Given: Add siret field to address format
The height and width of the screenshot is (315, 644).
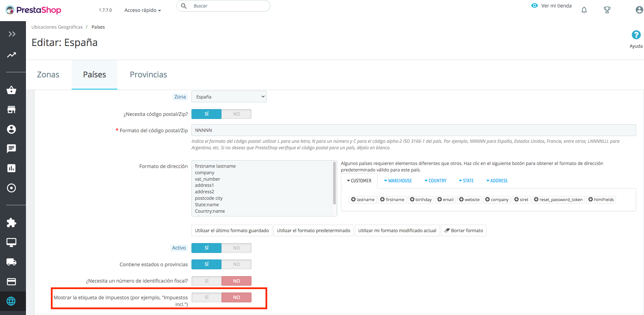Looking at the screenshot, I should (521, 199).
